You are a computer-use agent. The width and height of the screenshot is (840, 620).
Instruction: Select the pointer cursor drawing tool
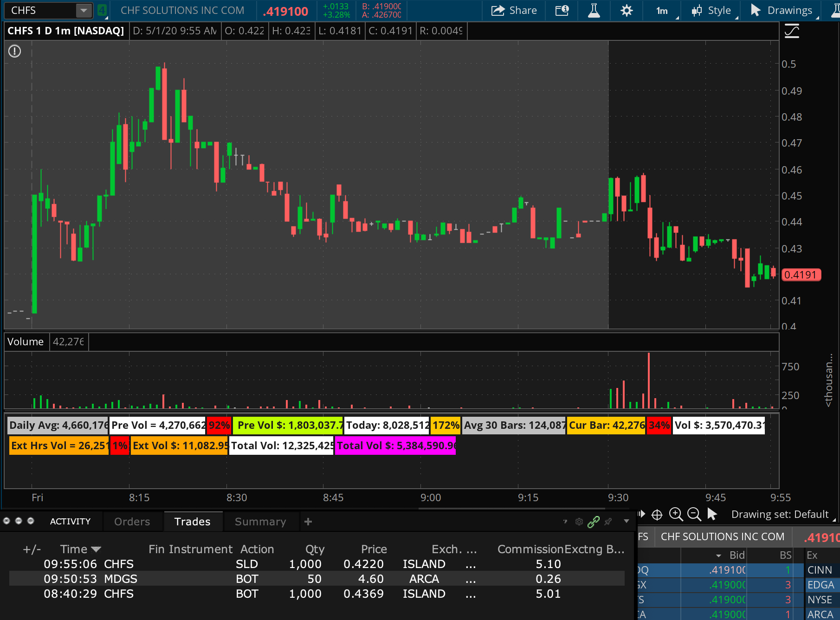712,514
